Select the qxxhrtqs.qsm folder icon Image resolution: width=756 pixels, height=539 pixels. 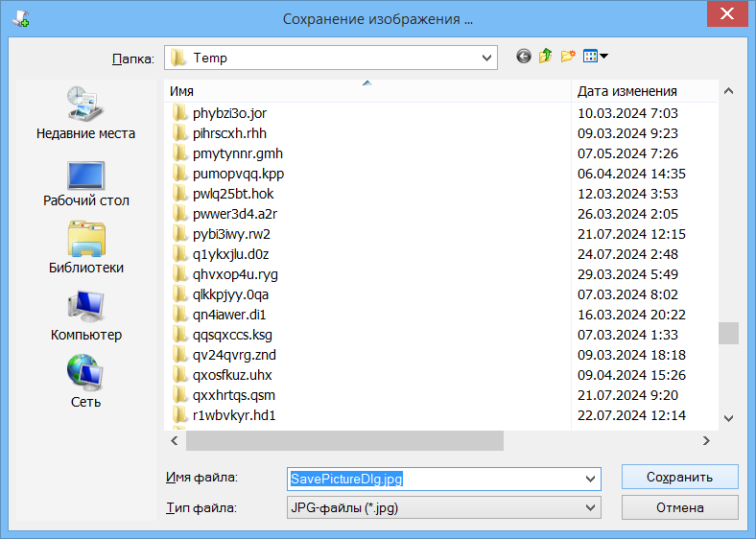pos(179,395)
